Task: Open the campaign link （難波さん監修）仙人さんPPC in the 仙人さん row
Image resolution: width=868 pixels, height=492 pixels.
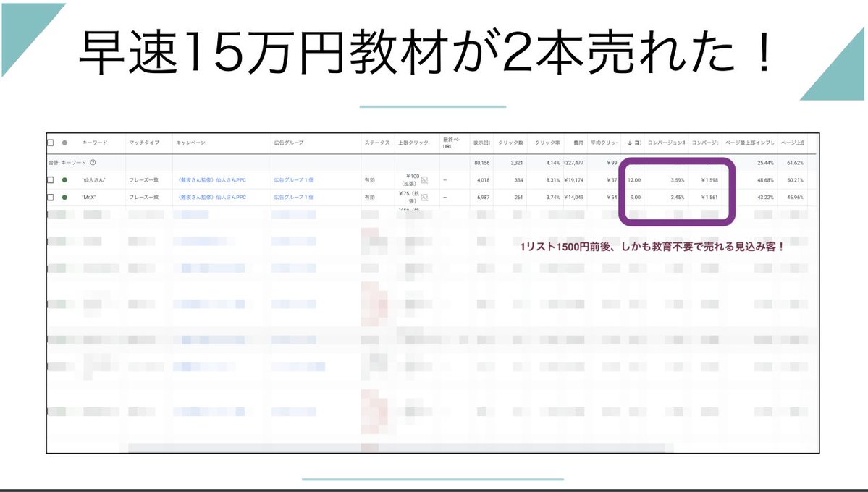Action: [x=212, y=179]
